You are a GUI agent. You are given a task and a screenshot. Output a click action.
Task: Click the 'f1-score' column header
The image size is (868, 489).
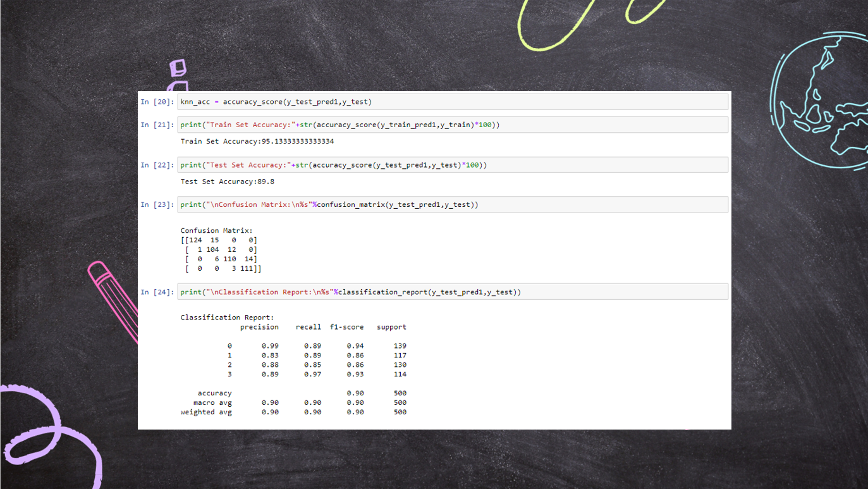click(x=347, y=327)
